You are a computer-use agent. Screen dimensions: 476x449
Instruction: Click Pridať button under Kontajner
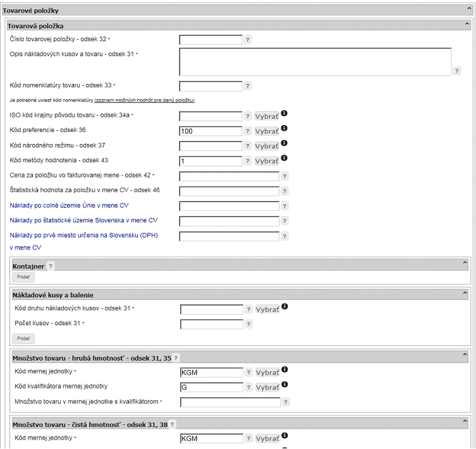tap(23, 277)
